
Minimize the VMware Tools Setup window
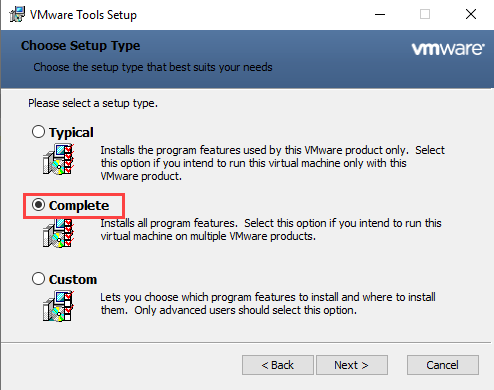tap(380, 14)
